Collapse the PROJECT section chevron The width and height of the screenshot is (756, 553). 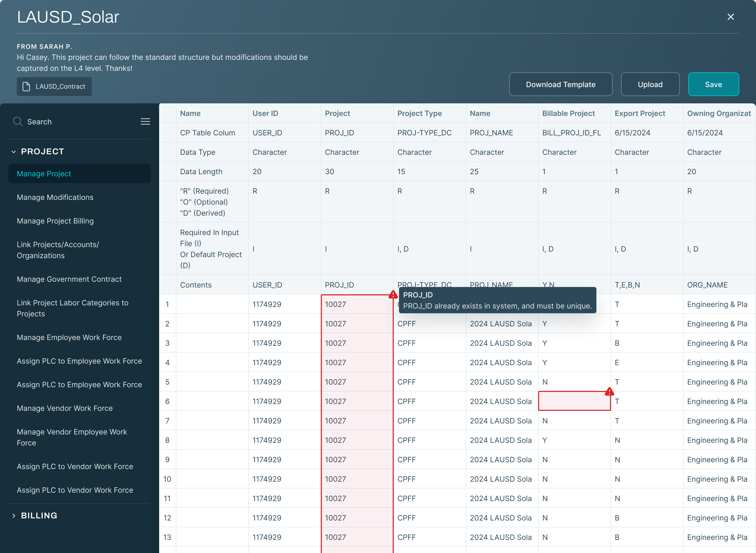14,152
